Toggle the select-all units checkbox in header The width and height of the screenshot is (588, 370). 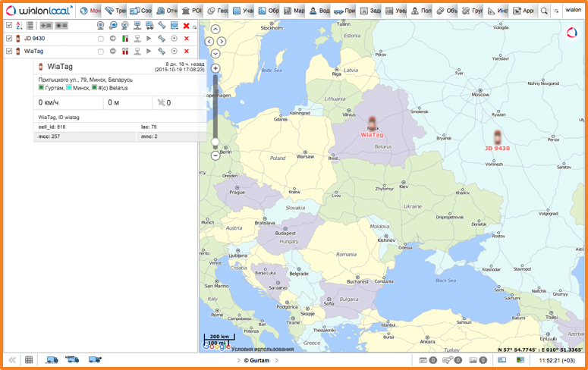(x=9, y=26)
